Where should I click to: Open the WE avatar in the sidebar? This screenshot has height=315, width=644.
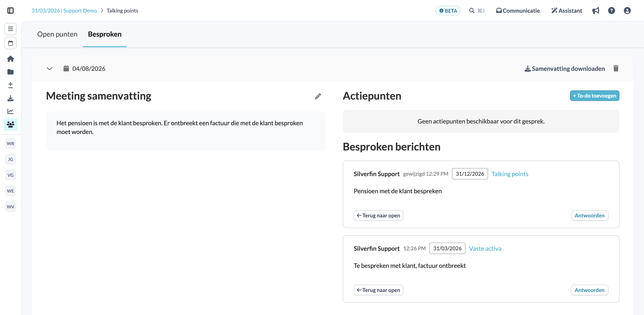click(x=11, y=191)
